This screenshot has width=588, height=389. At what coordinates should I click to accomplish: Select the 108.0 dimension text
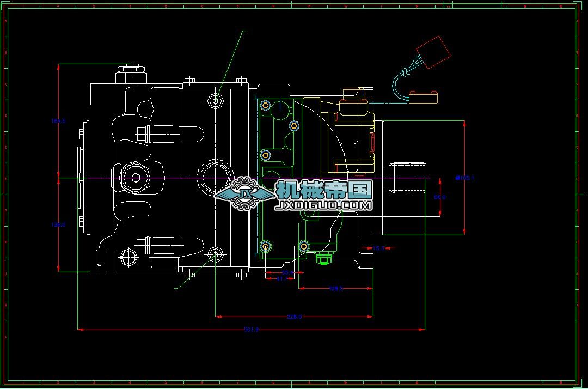(x=335, y=288)
